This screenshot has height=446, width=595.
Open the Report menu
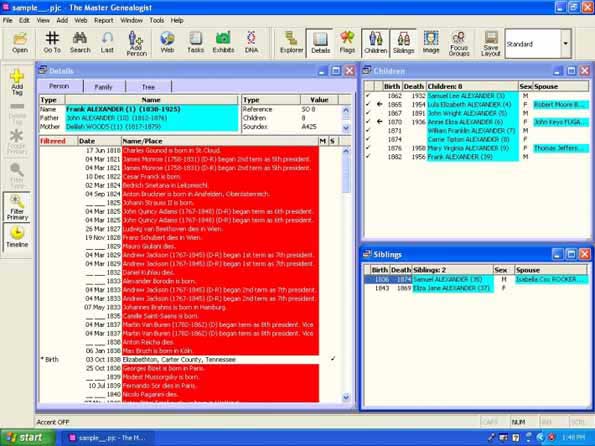pyautogui.click(x=104, y=20)
